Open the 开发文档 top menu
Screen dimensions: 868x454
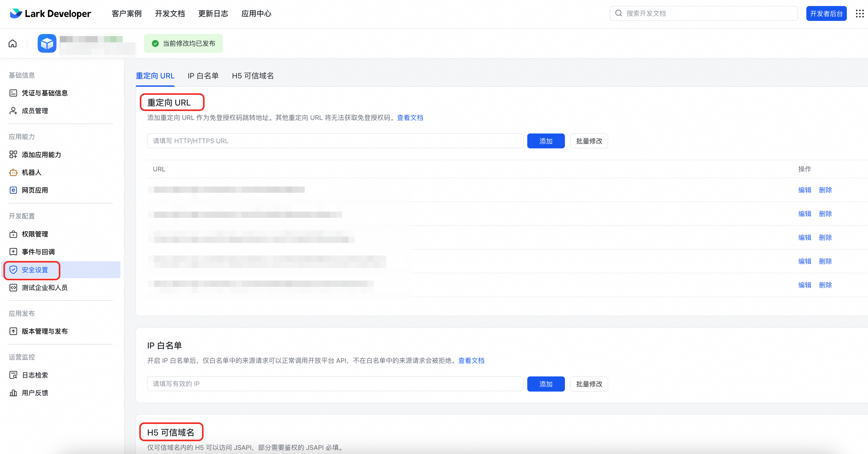170,14
